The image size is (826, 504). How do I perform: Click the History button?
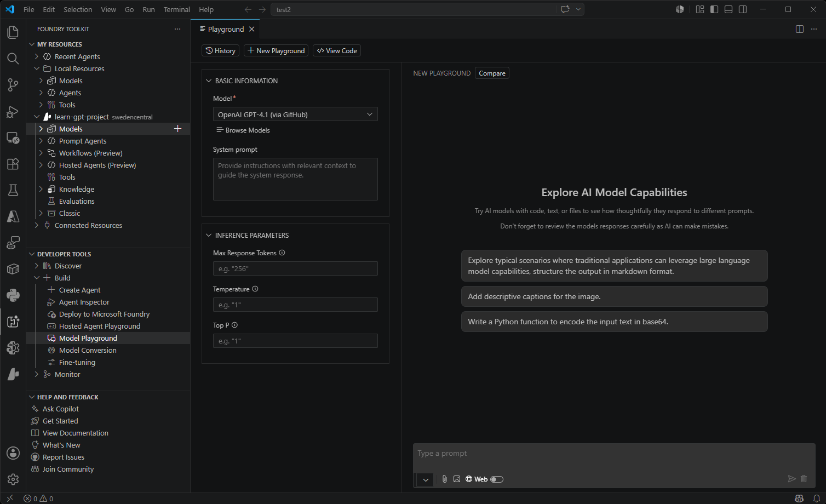tap(221, 50)
